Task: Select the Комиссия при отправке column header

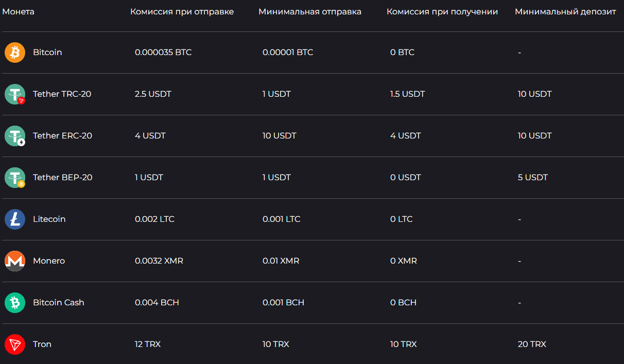Action: click(x=182, y=12)
